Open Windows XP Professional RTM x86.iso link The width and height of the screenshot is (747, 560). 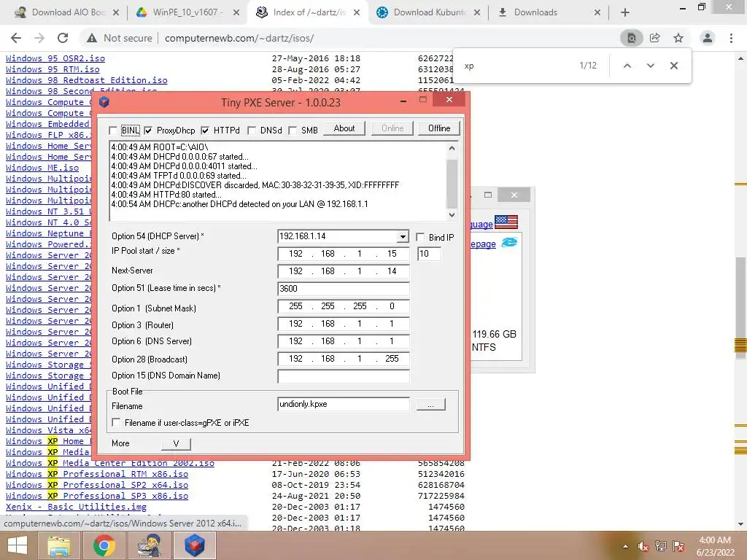coord(97,474)
